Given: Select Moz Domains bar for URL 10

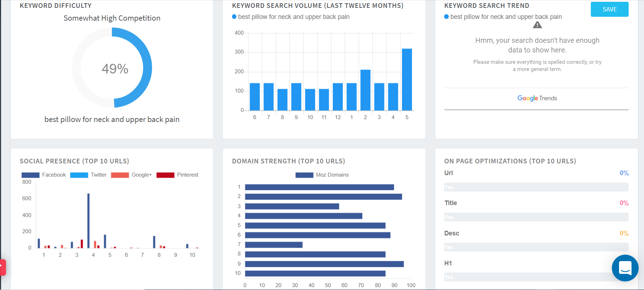Looking at the screenshot, I should tap(315, 274).
